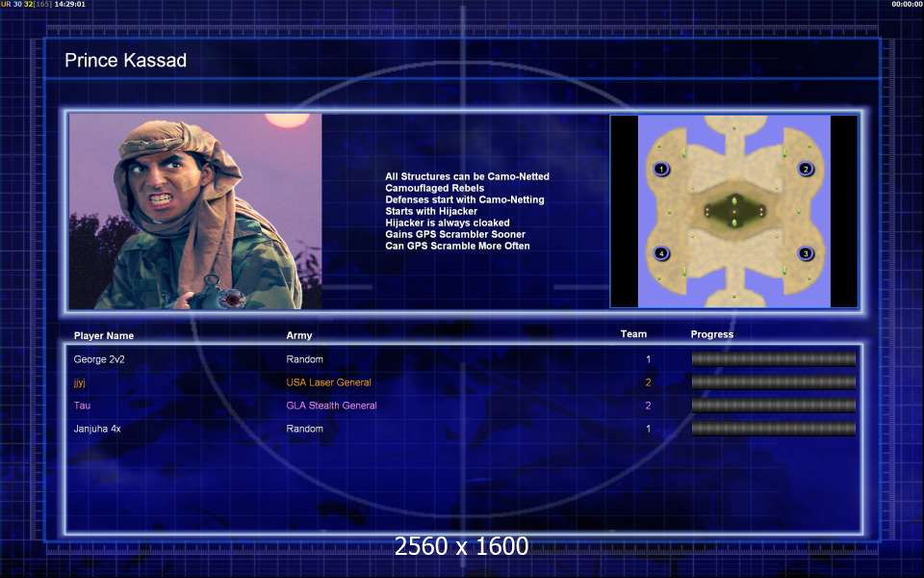Click 'Defenses start with Camo-Netting' text

(x=465, y=199)
